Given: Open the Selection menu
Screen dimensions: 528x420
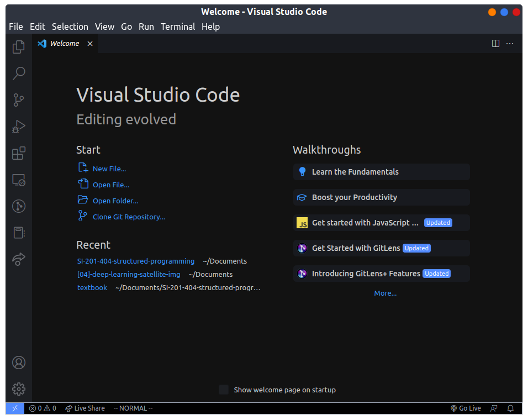Looking at the screenshot, I should click(70, 27).
